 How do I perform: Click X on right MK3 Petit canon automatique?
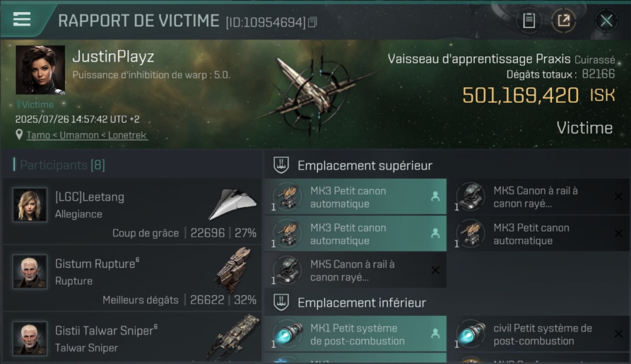(618, 233)
